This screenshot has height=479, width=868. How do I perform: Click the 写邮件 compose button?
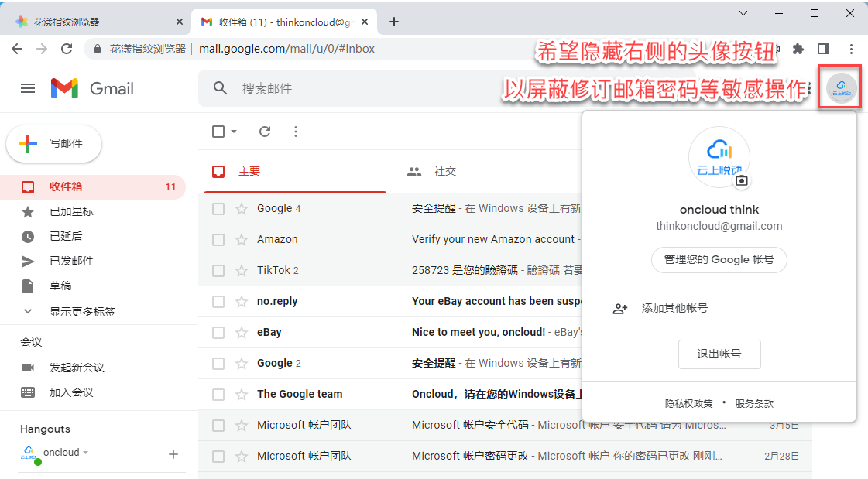pos(53,144)
